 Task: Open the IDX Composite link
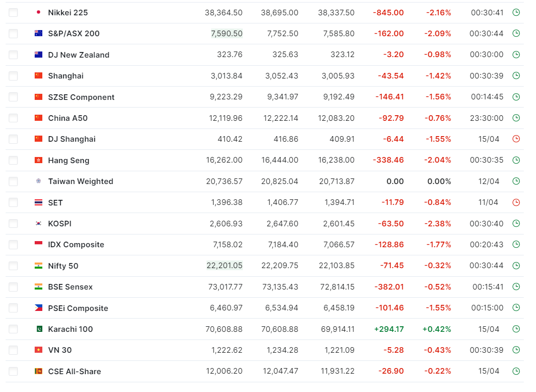pyautogui.click(x=76, y=245)
